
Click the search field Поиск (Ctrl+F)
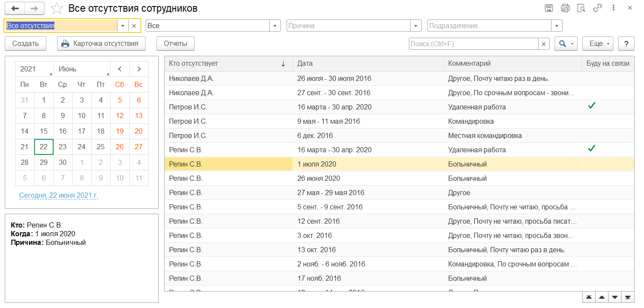click(473, 44)
